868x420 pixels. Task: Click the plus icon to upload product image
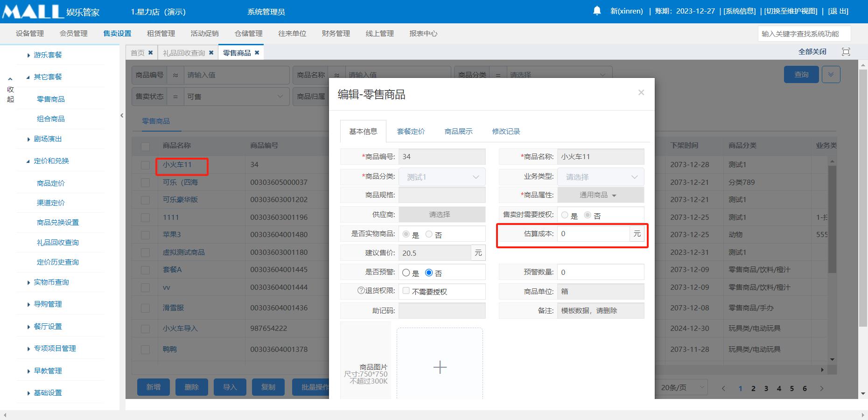point(440,367)
